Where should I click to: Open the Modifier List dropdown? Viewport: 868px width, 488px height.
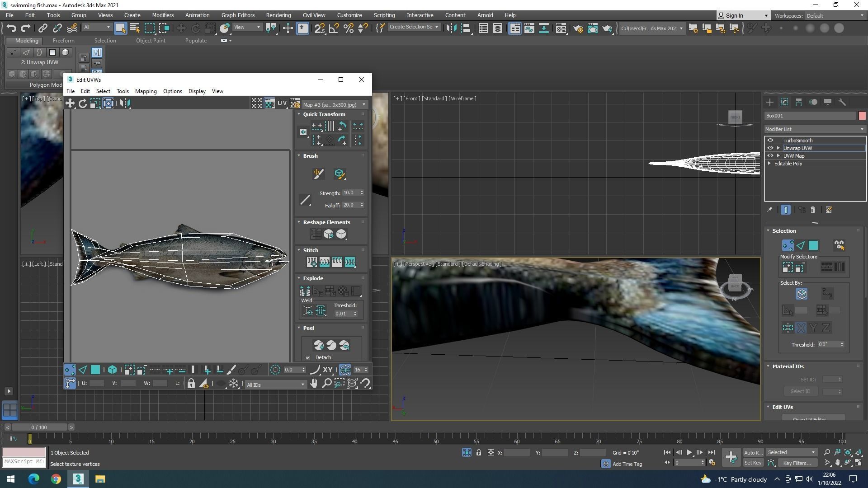tap(815, 129)
